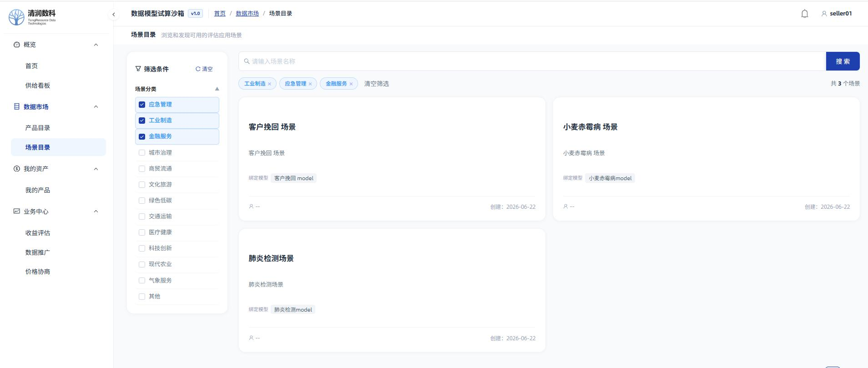Image resolution: width=868 pixels, height=368 pixels.
Task: Click the 清空筛选 link
Action: point(377,84)
